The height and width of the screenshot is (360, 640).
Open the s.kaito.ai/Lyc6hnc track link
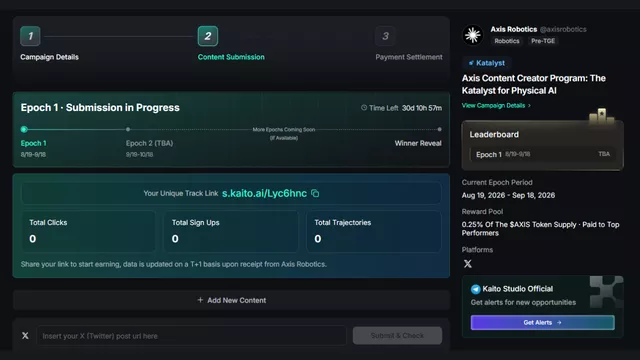tap(264, 193)
